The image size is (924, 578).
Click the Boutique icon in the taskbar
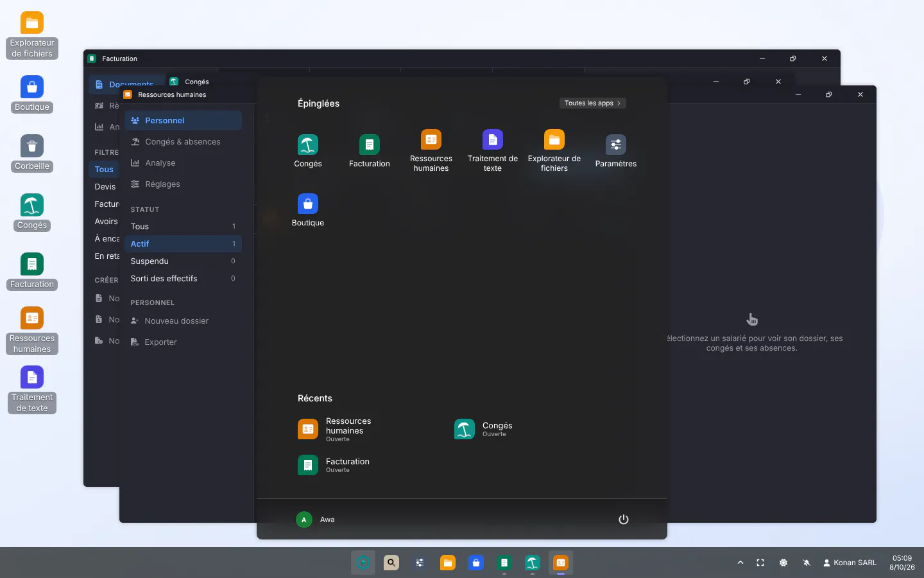point(476,563)
